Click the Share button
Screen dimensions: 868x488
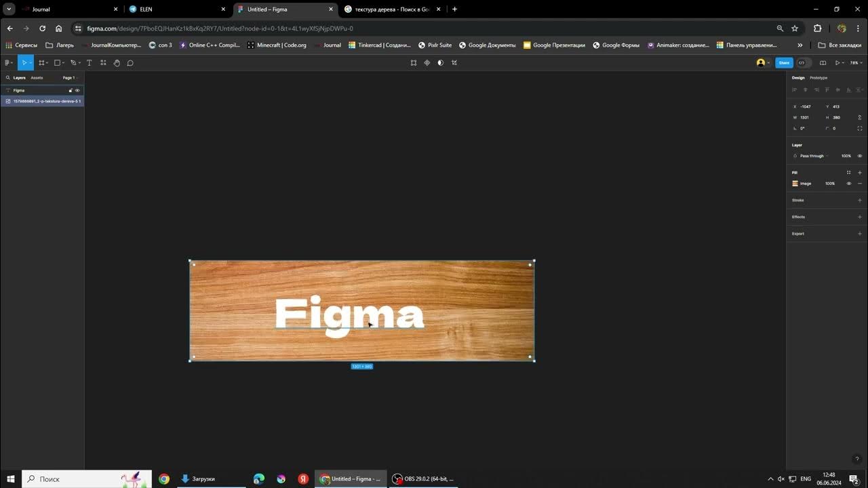click(784, 63)
